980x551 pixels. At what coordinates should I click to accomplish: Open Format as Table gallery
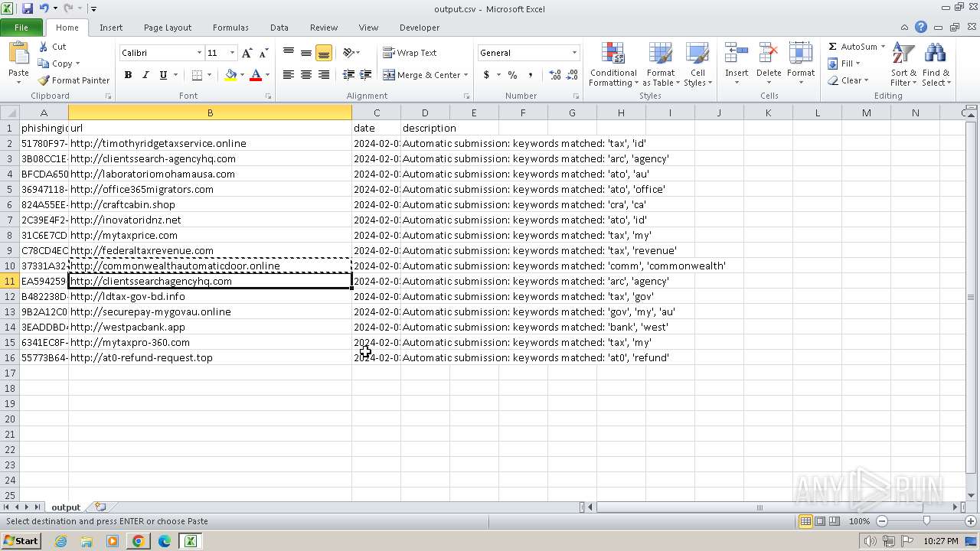coord(660,64)
